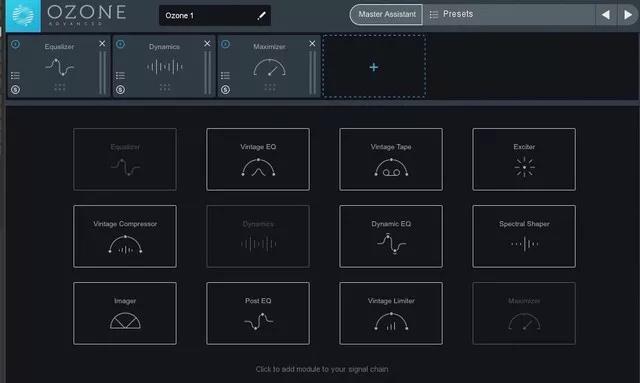
Task: Adjust the Maximizer module gain meter slider
Action: click(313, 73)
